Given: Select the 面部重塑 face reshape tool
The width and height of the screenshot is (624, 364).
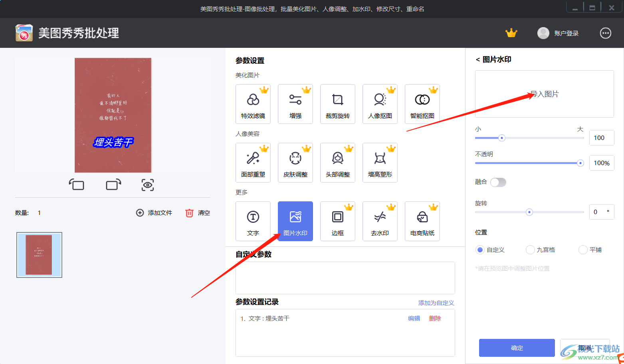Looking at the screenshot, I should pyautogui.click(x=253, y=163).
